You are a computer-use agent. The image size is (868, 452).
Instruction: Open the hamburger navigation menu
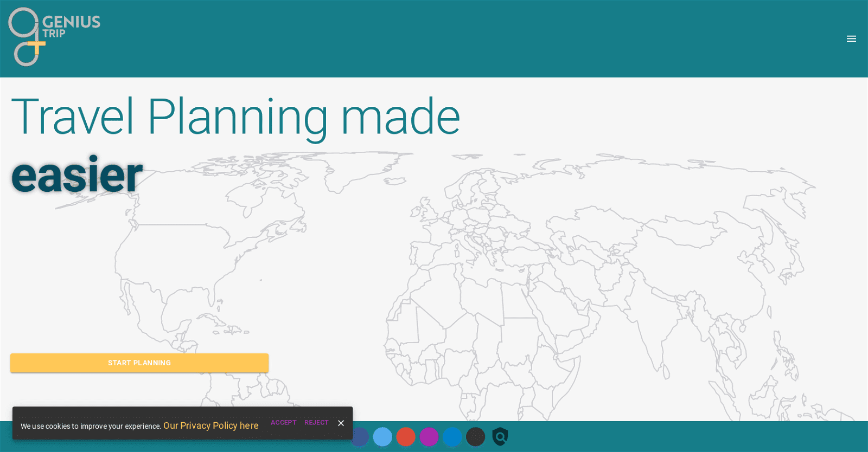click(x=851, y=38)
